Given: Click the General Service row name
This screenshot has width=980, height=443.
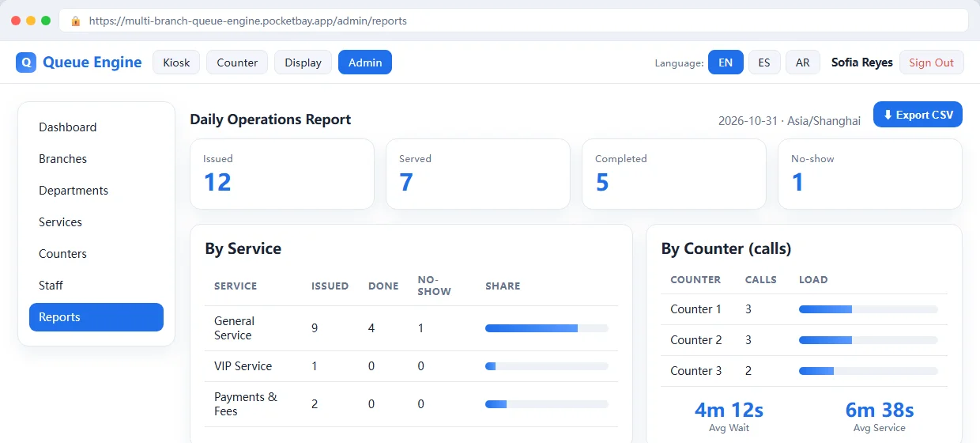Looking at the screenshot, I should 234,328.
